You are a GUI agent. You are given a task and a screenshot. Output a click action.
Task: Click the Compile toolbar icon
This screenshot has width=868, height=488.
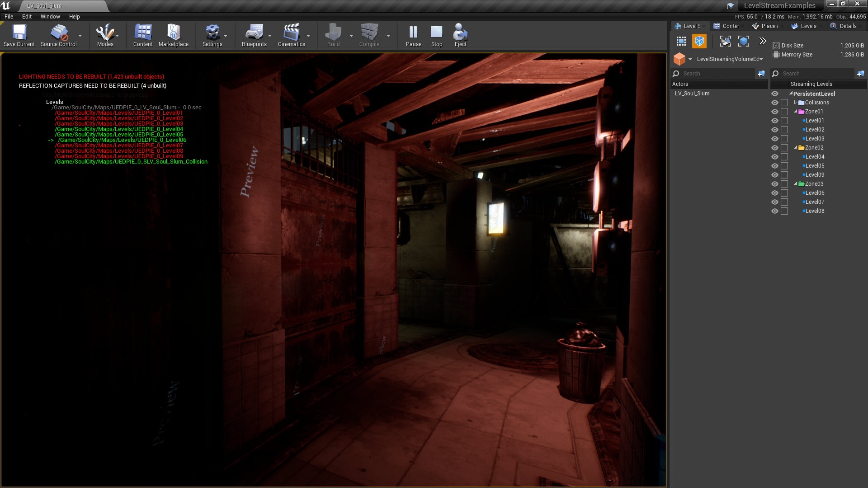pos(369,33)
